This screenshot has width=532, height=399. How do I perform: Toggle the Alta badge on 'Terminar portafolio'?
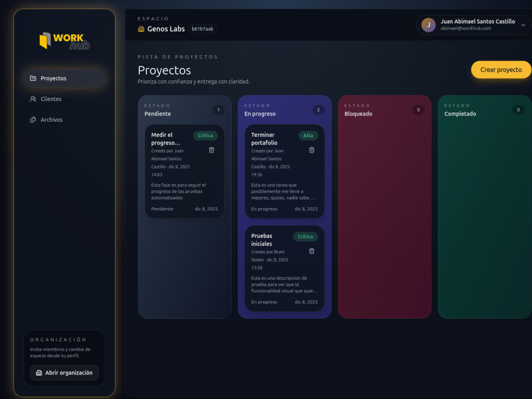(309, 136)
